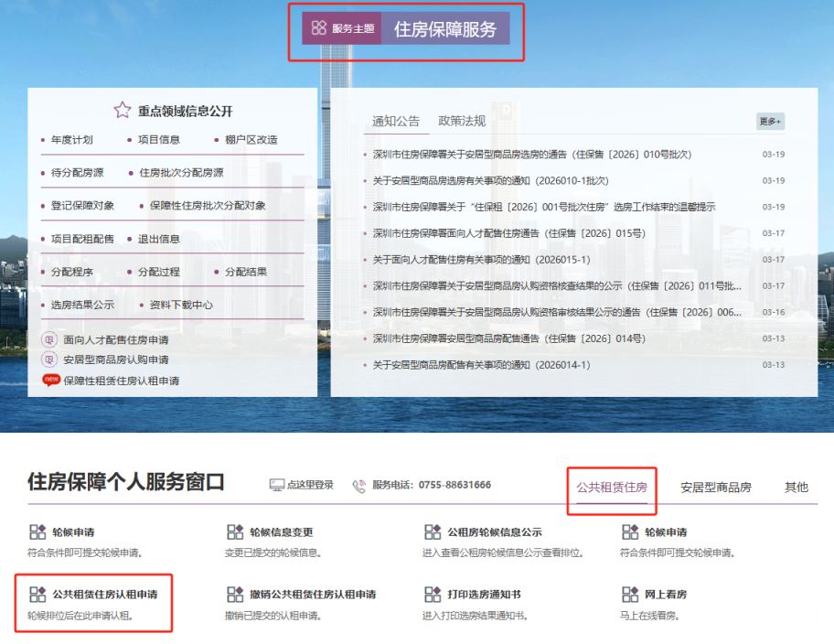Select the 其他 tab
This screenshot has height=644, width=834.
pyautogui.click(x=796, y=487)
